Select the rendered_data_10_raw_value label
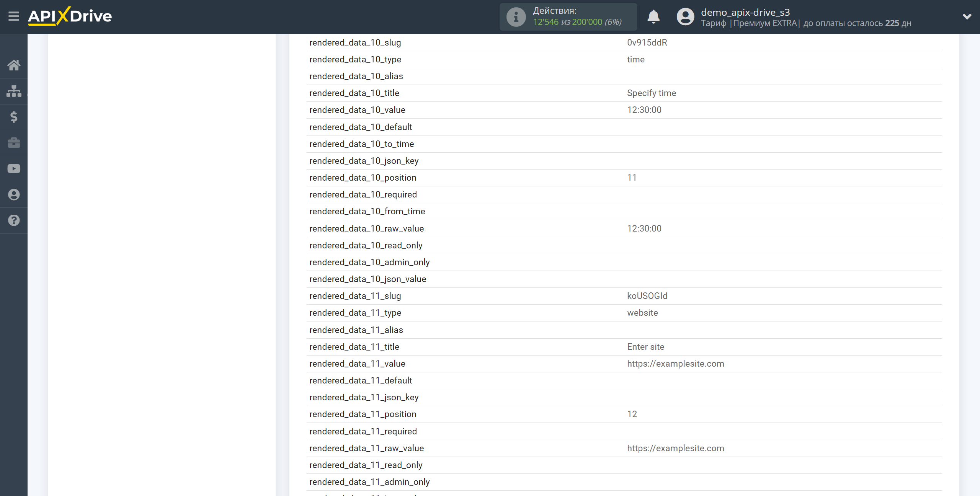The image size is (980, 496). pyautogui.click(x=366, y=228)
